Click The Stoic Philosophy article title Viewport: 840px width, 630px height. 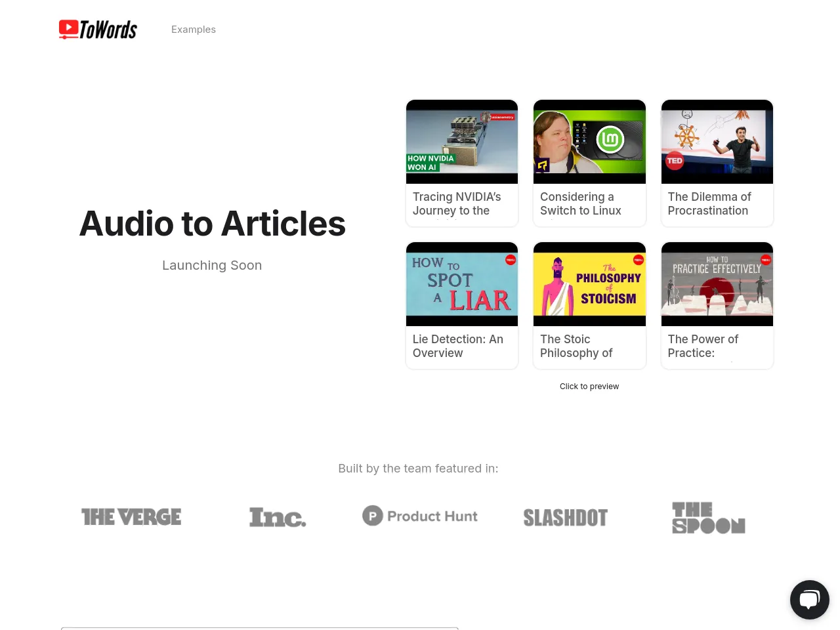point(576,346)
